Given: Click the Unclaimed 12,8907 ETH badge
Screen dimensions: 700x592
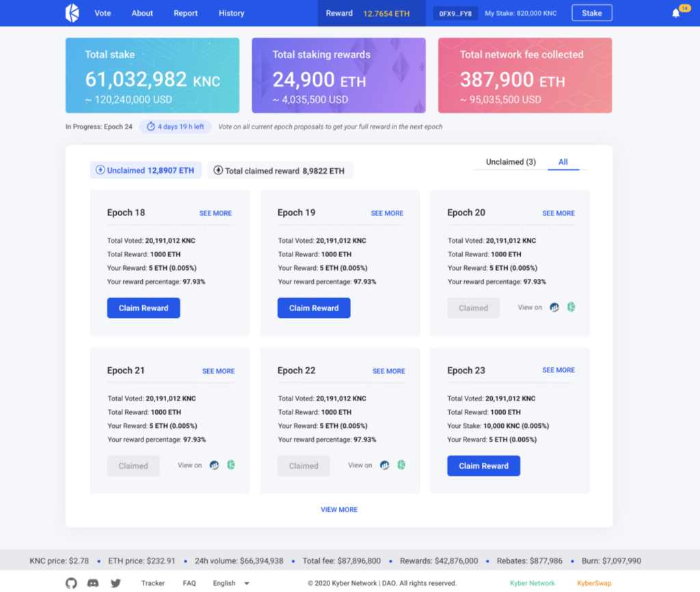Looking at the screenshot, I should point(146,170).
